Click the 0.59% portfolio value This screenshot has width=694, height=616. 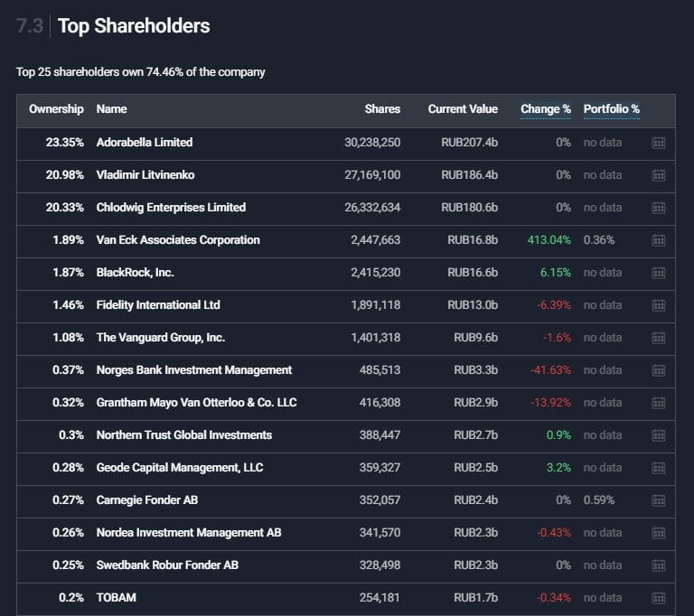click(x=599, y=500)
